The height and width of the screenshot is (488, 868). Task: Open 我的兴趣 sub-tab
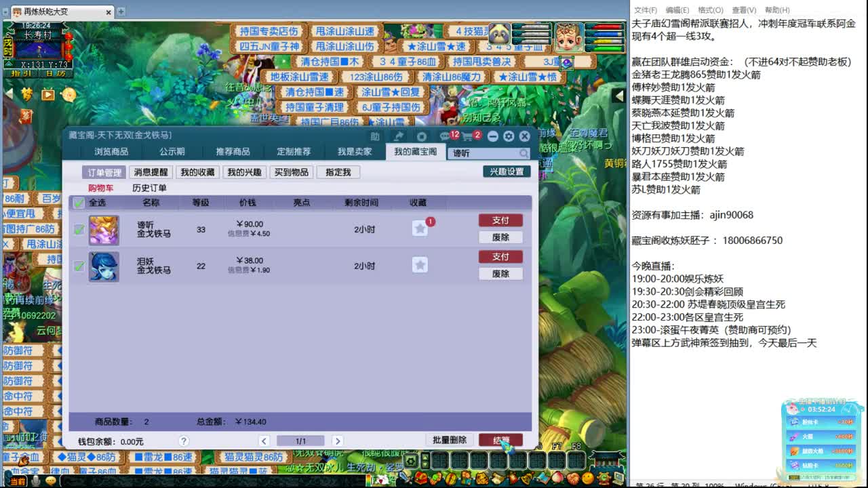pos(244,172)
